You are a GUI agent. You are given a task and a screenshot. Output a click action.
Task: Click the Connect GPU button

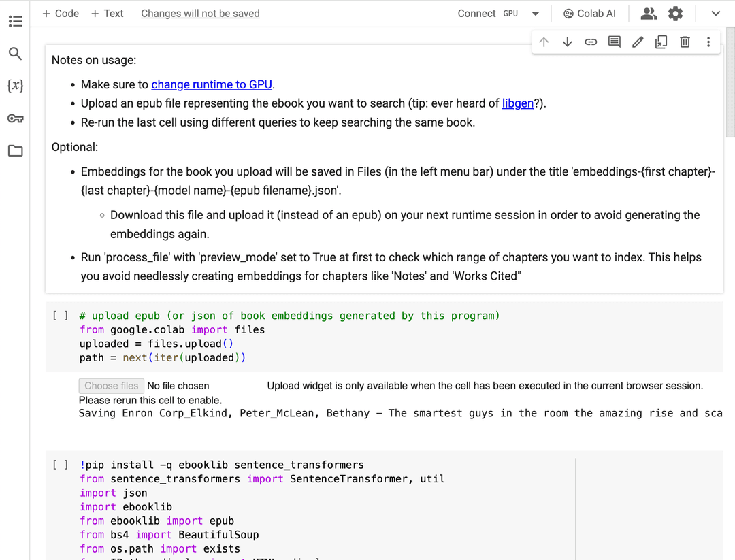click(x=487, y=14)
